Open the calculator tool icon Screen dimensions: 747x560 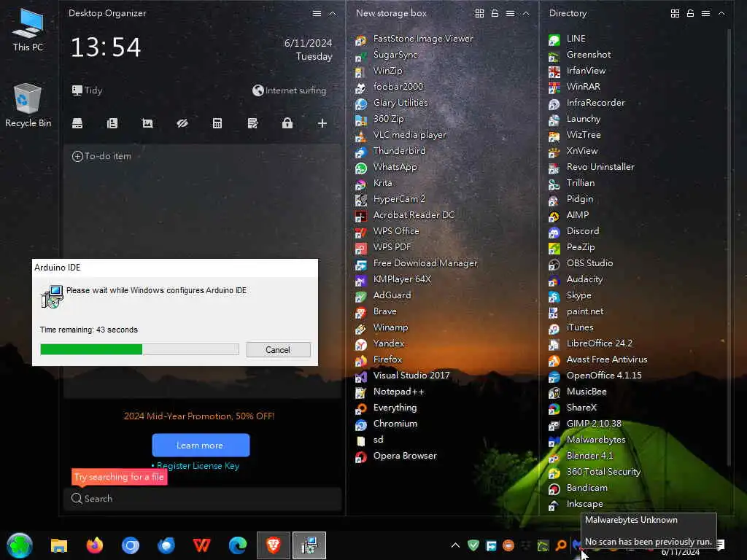pyautogui.click(x=217, y=124)
